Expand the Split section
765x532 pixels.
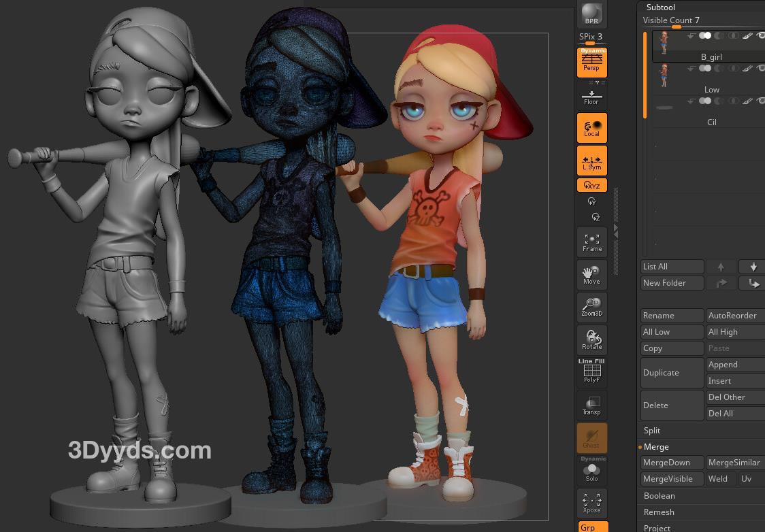click(652, 431)
